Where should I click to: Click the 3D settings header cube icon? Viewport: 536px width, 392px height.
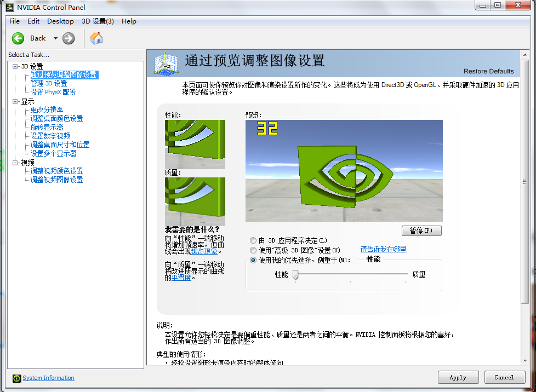(x=166, y=63)
